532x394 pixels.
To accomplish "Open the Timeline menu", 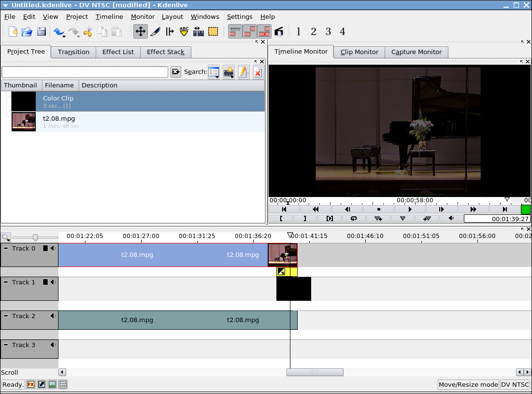I will (109, 16).
